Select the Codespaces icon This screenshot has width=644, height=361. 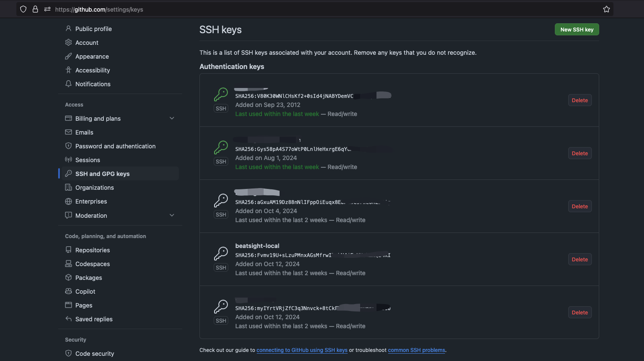click(x=69, y=264)
